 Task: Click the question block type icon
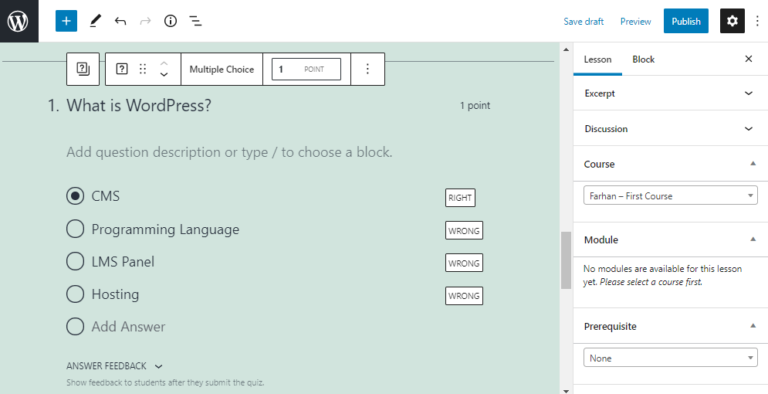pos(121,69)
